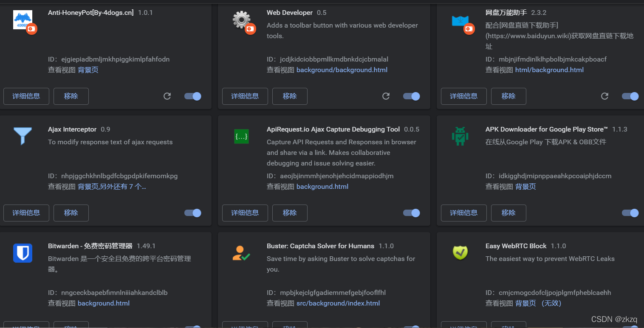
Task: Click the Ajax Interceptor funnel icon
Action: click(x=23, y=137)
